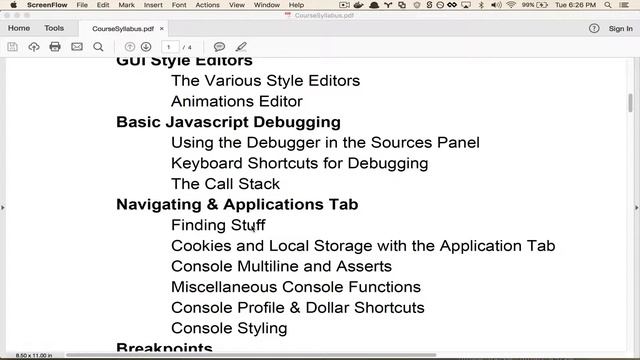The width and height of the screenshot is (640, 360).
Task: Open the ScreenFlow application menu
Action: (47, 5)
